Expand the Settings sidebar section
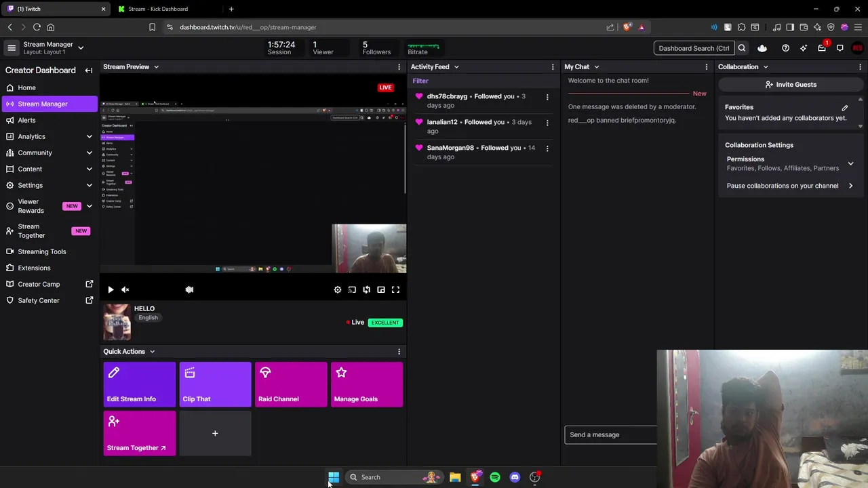The width and height of the screenshot is (868, 488). click(x=90, y=185)
